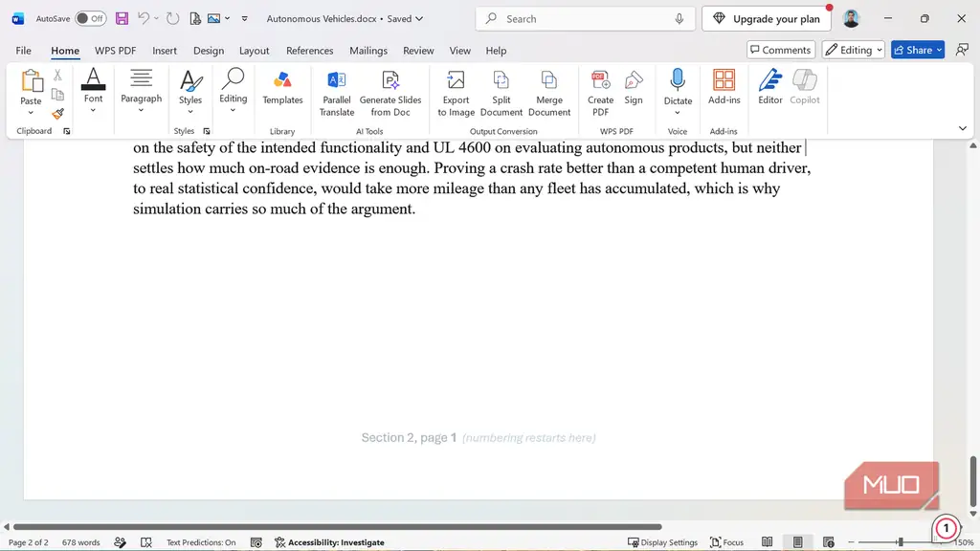The image size is (980, 551).
Task: Expand the Paste options dropdown
Action: tap(31, 113)
